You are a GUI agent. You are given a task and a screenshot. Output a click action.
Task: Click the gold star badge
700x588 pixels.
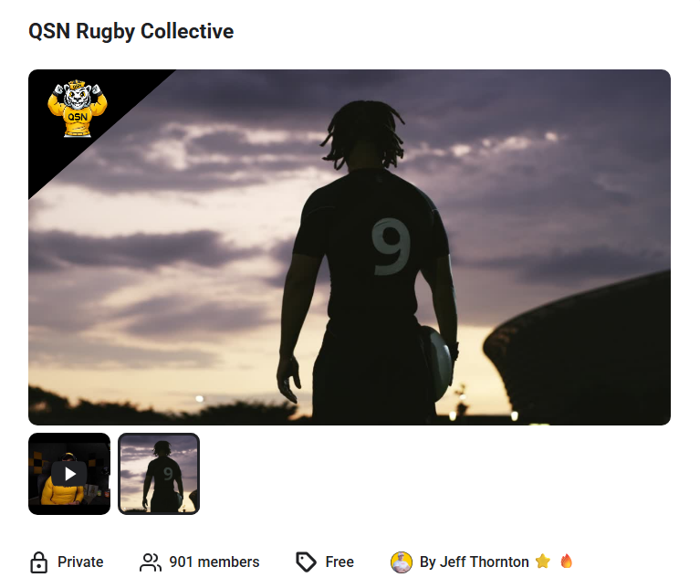pyautogui.click(x=543, y=562)
